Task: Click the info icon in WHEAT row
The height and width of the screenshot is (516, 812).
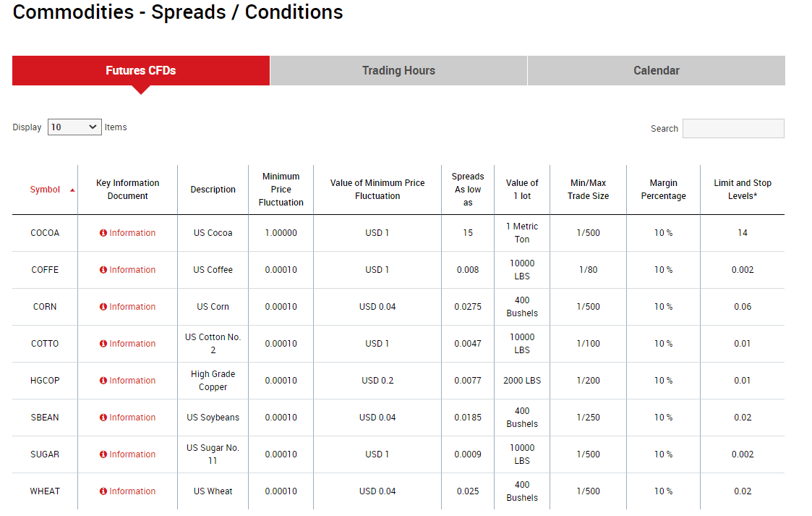Action: tap(103, 491)
